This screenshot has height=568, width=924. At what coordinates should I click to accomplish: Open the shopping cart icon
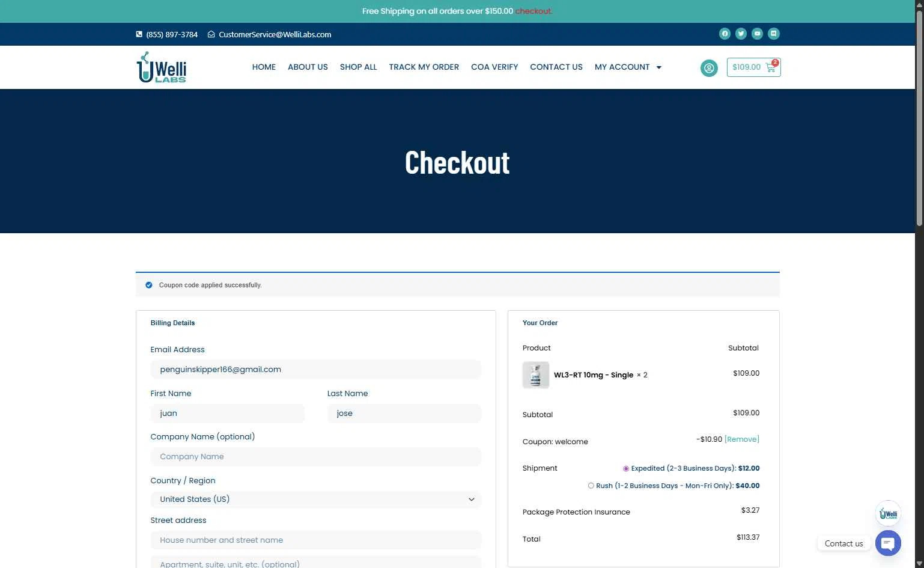tap(771, 67)
